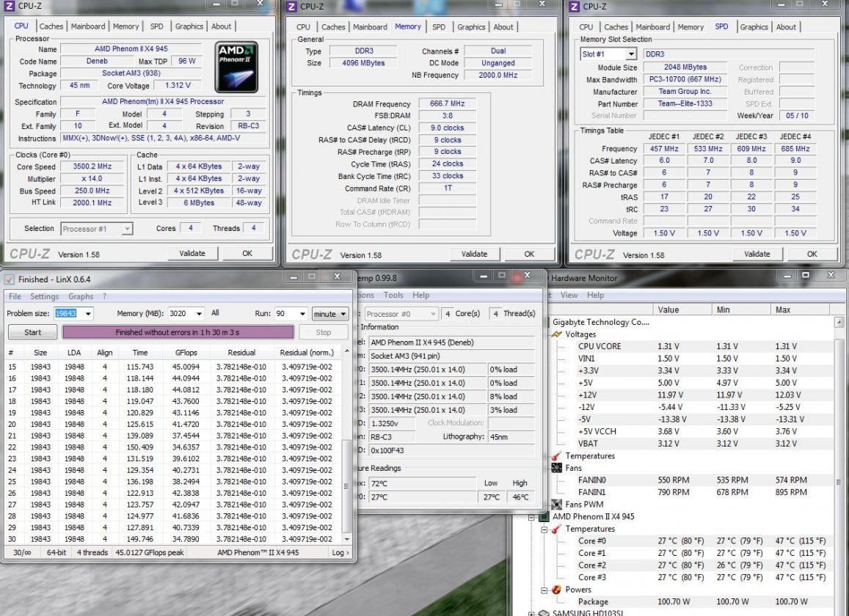Screen dimensions: 849x616
Task: Click the thermometer icon under AMD Phenom II X4 945
Action: point(557,529)
